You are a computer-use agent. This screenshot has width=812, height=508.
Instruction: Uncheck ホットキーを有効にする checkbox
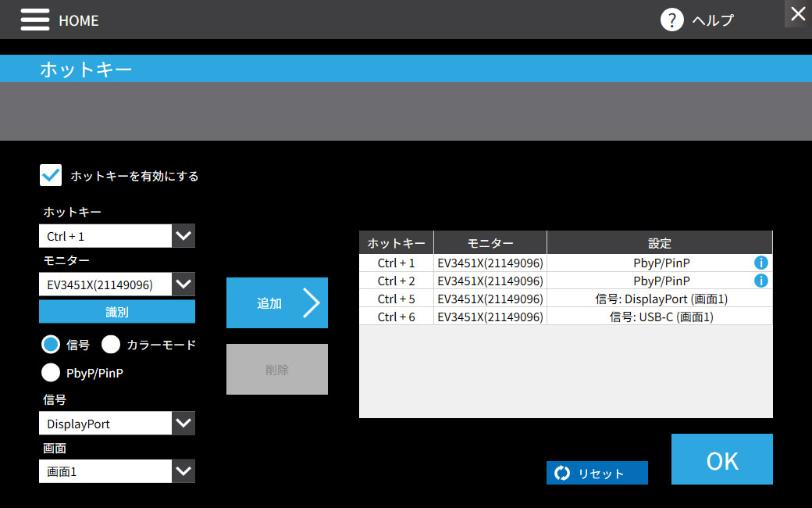(x=51, y=175)
